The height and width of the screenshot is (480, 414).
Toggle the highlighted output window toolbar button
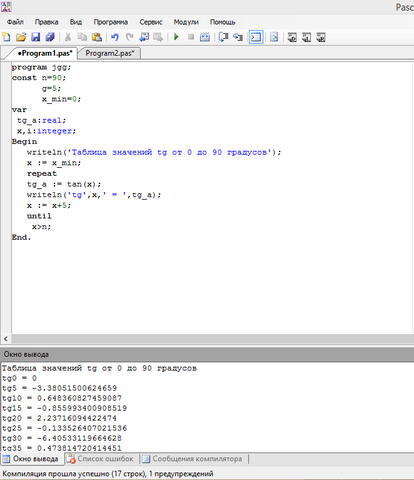[x=256, y=37]
